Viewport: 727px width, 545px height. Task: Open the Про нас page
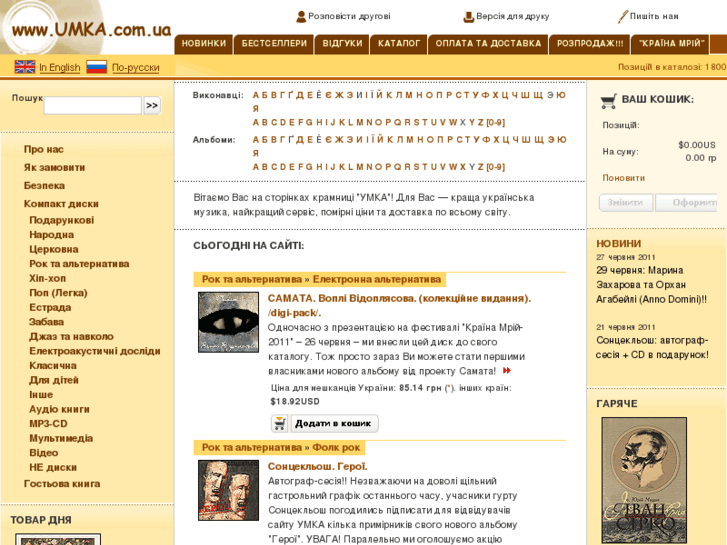[x=44, y=149]
